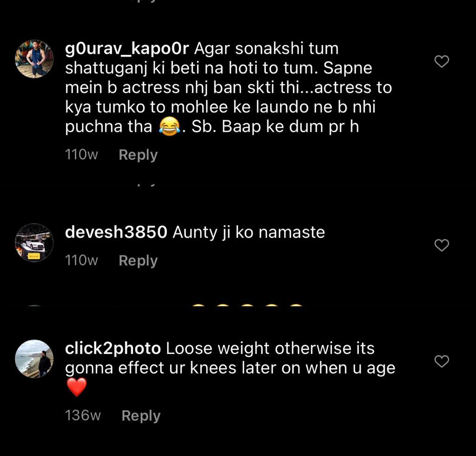Open click2photo profile avatar
476x456 pixels.
point(34,358)
